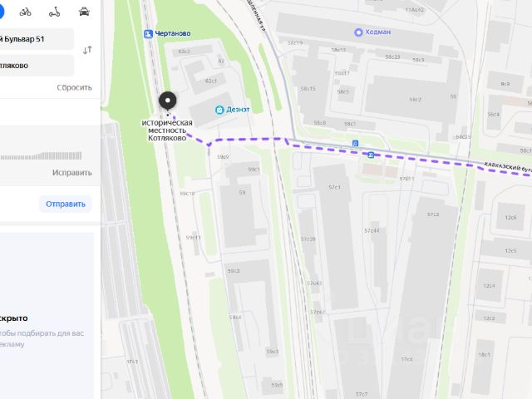Screen dimensions: 532x399
Task: Click the Отправить button
Action: coord(66,204)
